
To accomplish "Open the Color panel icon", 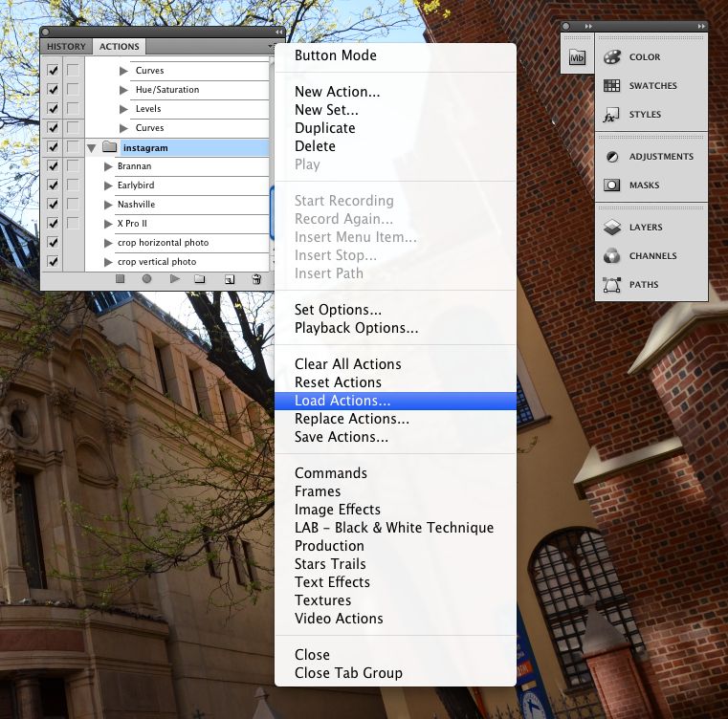I will (611, 57).
